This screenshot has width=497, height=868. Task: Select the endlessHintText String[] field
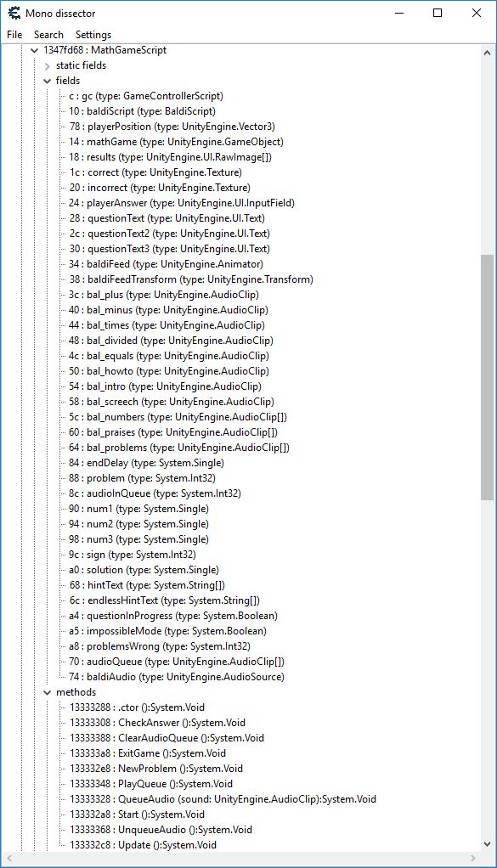tap(164, 600)
